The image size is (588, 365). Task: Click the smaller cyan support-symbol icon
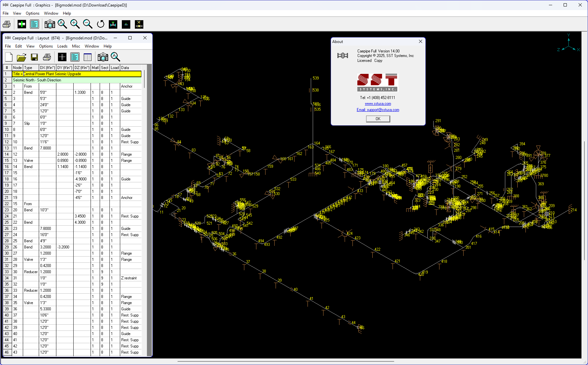126,24
